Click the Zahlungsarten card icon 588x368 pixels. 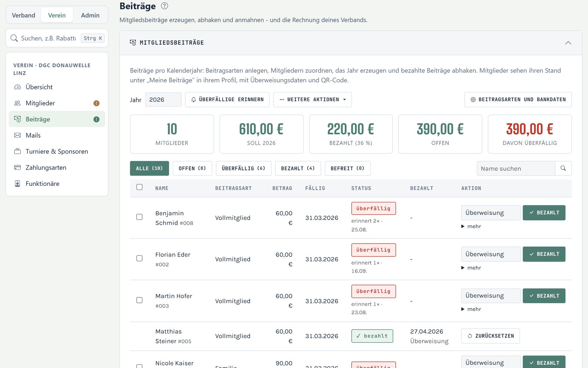coord(17,167)
